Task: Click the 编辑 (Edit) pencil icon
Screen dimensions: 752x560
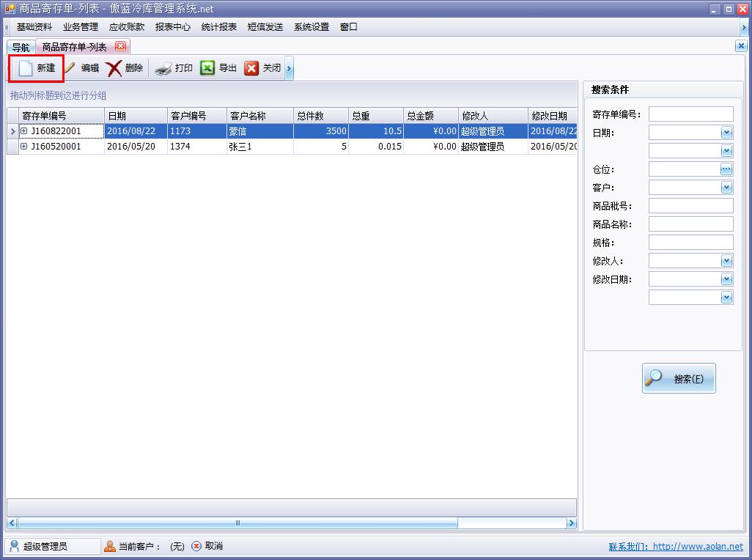Action: [70, 68]
